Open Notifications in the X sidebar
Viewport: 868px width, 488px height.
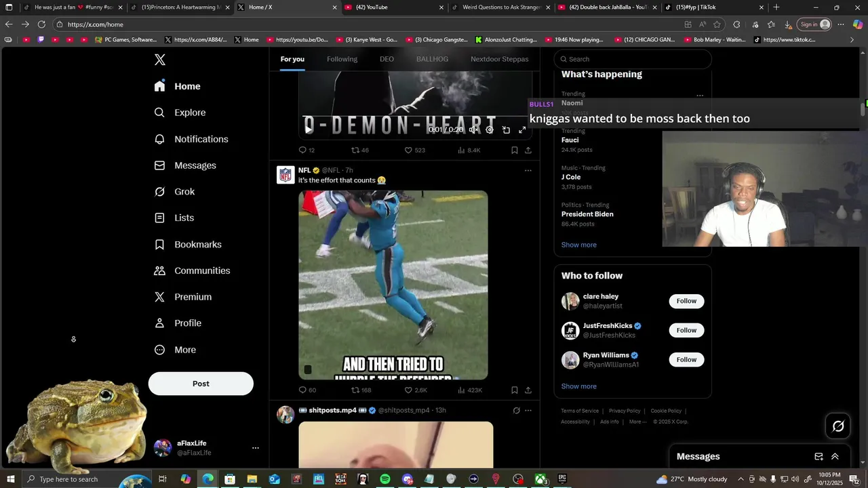pos(191,139)
